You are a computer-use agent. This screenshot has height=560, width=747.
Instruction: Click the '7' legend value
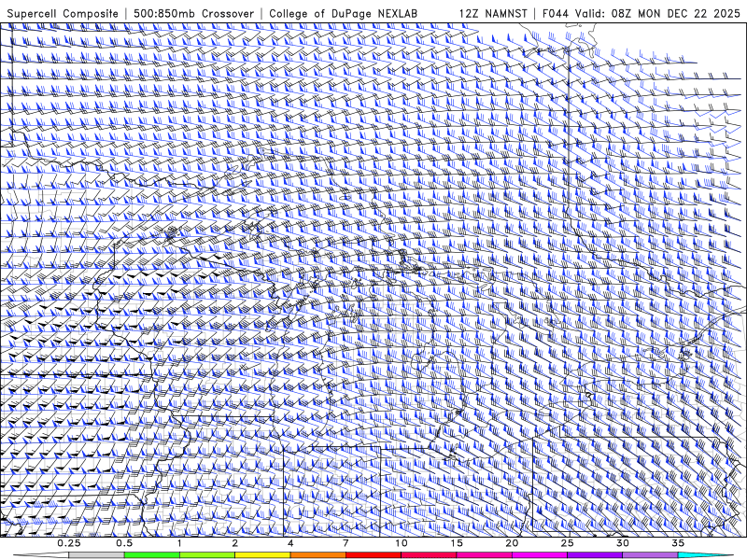point(345,543)
